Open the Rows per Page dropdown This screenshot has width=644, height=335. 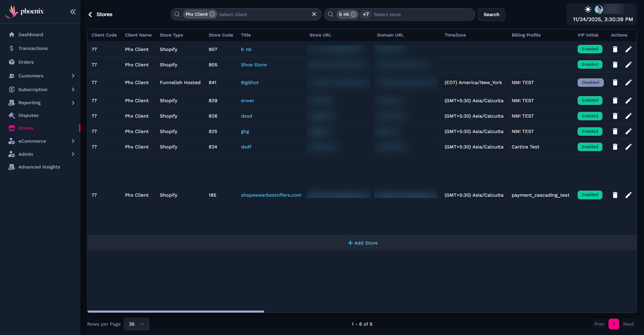136,324
